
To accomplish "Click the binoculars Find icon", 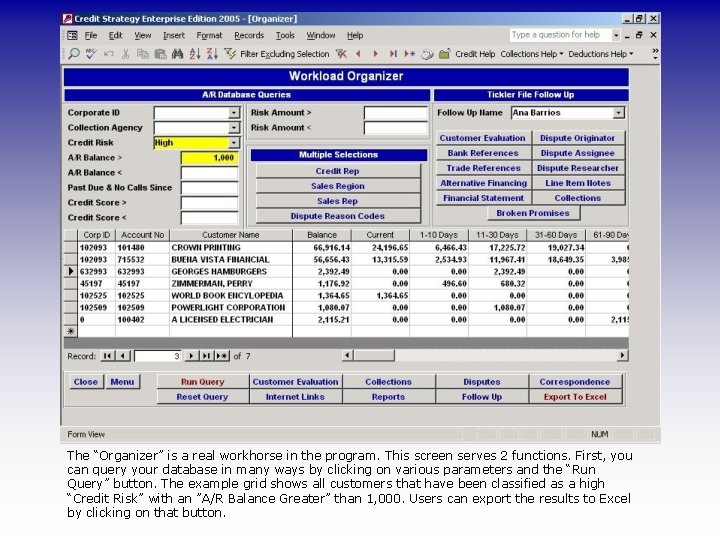I will point(177,54).
